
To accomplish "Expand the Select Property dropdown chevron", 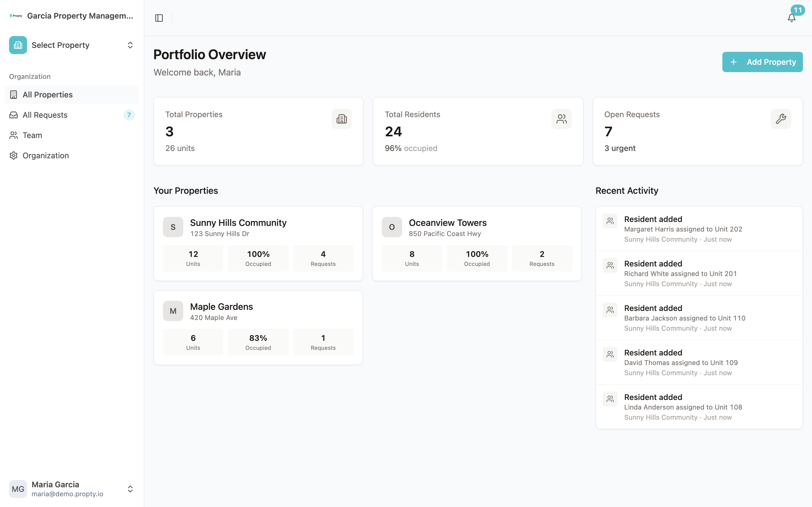I will 130,45.
